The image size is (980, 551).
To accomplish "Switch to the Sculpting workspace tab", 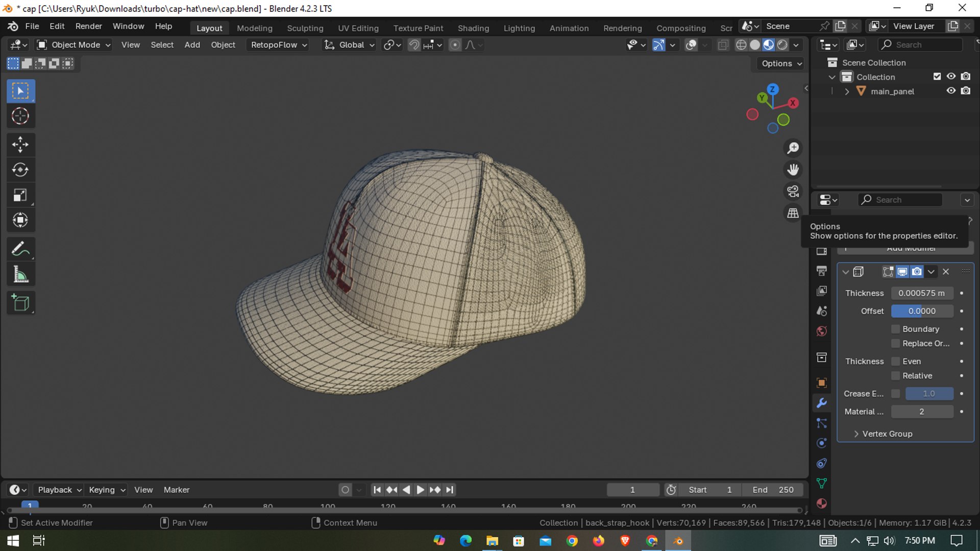I will tap(305, 28).
